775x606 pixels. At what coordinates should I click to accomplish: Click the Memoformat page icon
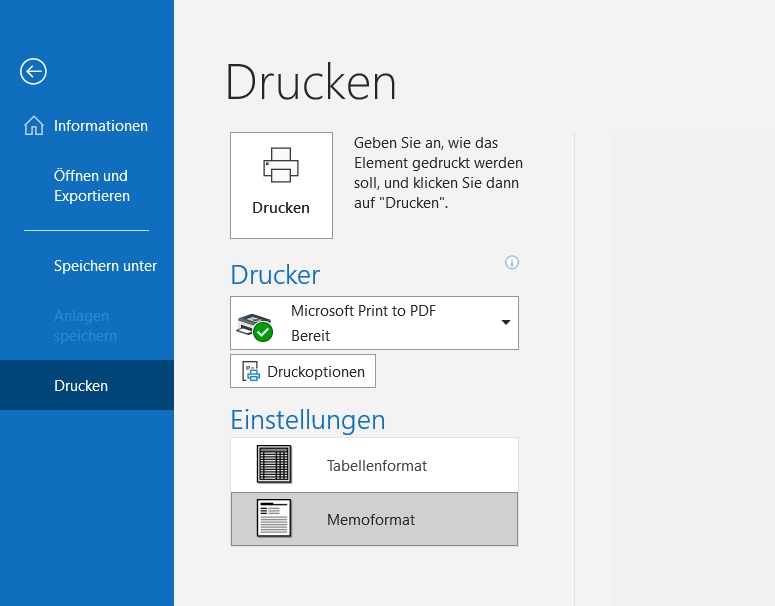tap(274, 518)
